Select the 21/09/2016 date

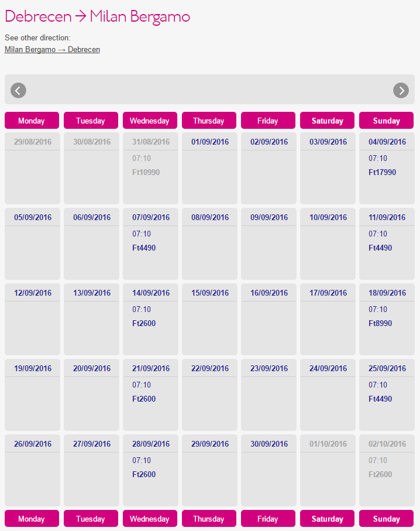[151, 368]
